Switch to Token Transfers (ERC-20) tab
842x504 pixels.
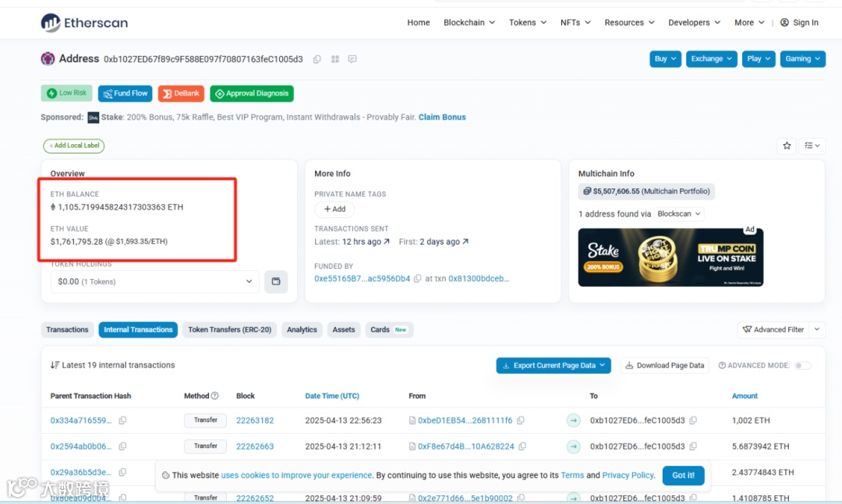point(230,330)
